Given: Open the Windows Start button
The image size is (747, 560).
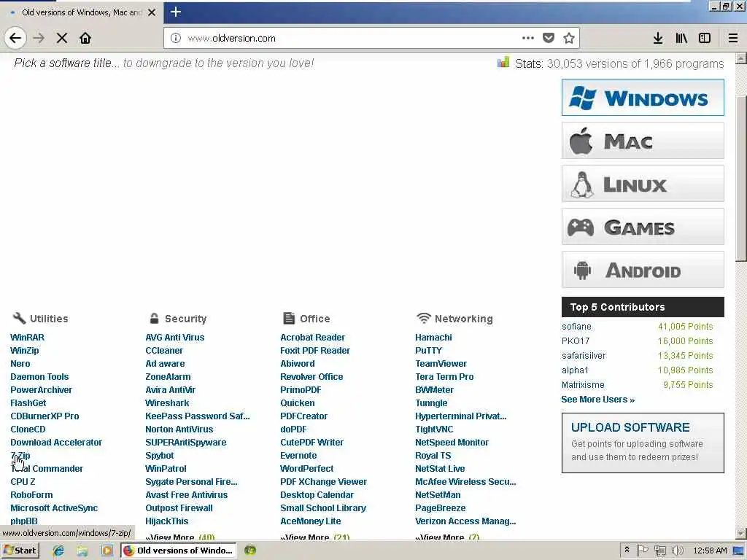Looking at the screenshot, I should click(20, 551).
